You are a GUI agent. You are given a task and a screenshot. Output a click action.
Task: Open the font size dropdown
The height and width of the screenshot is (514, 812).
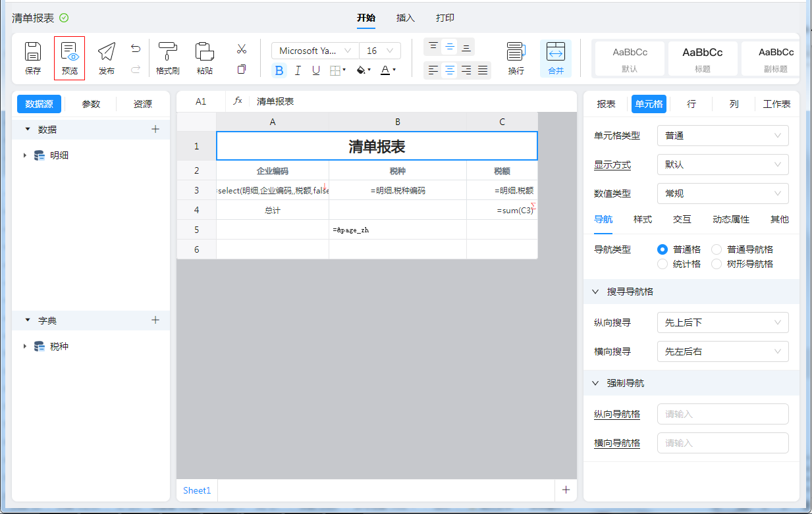coord(380,51)
